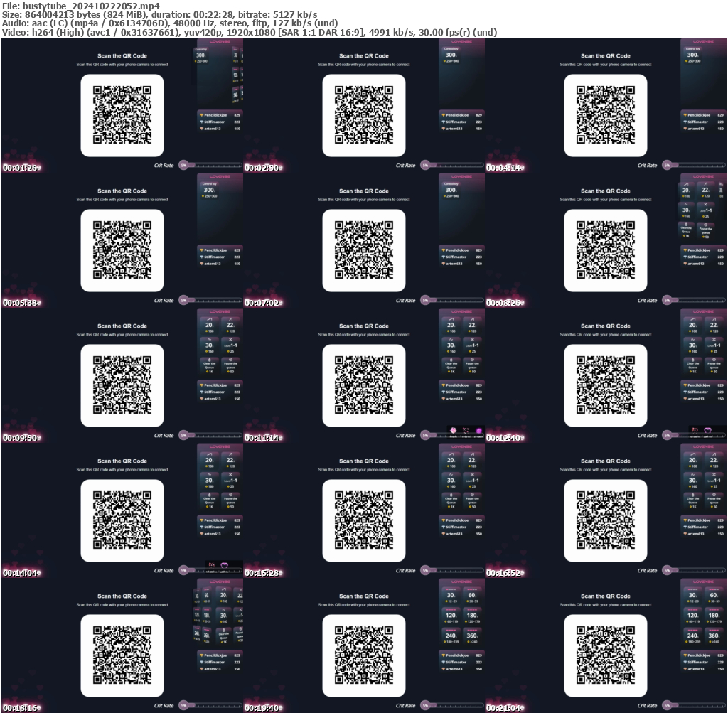The width and height of the screenshot is (728, 713).
Task: Click 'Clear the Queue' tile in 00:09:50 frame
Action: (209, 365)
